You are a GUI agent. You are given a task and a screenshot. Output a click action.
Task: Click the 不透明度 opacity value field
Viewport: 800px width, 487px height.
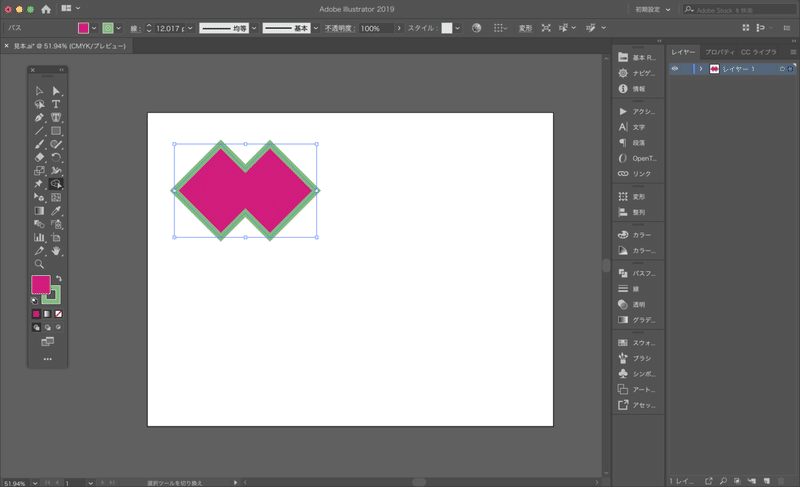375,28
